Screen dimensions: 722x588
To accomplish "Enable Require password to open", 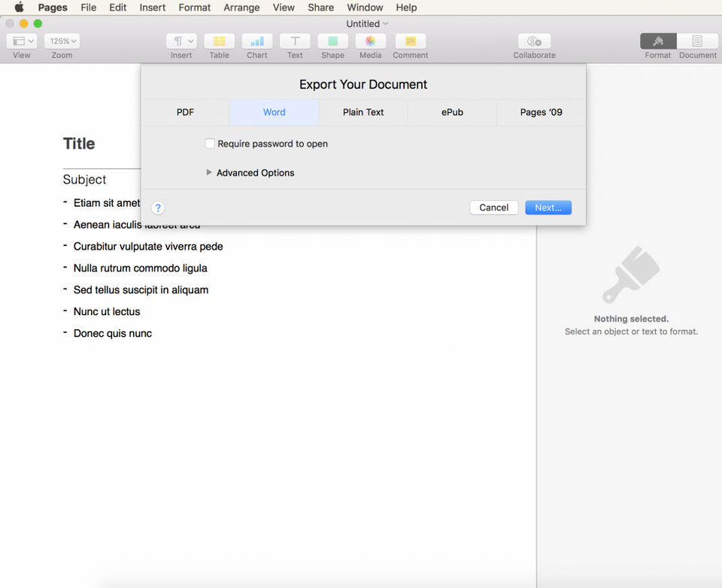I will tap(210, 144).
